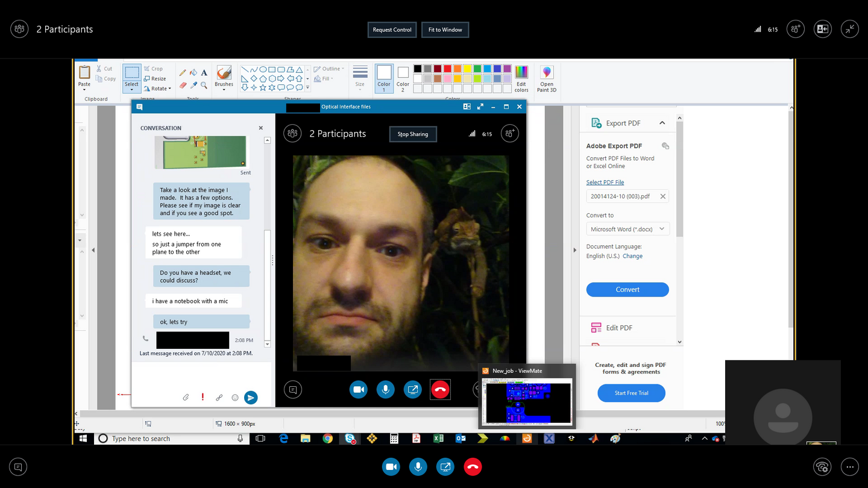The height and width of the screenshot is (488, 868).
Task: Click the Select PDF File link
Action: pyautogui.click(x=605, y=182)
